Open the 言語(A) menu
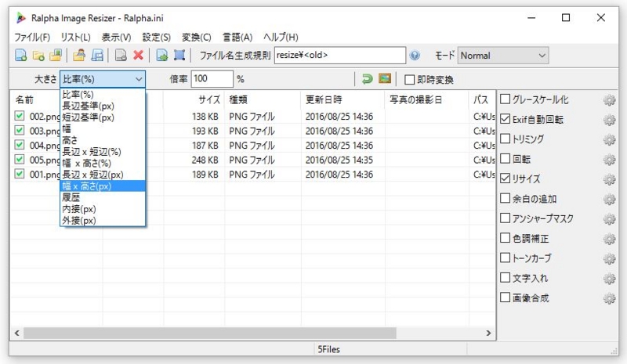 click(x=237, y=37)
